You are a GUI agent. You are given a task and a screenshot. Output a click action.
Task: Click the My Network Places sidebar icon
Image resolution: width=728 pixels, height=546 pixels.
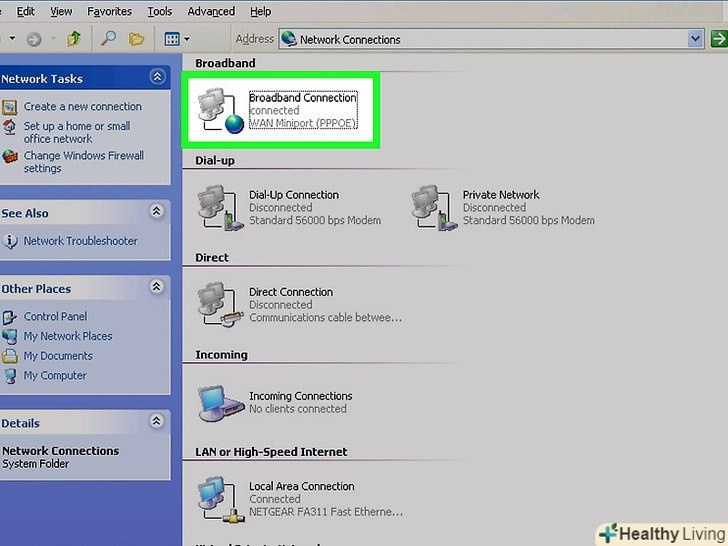[9, 337]
